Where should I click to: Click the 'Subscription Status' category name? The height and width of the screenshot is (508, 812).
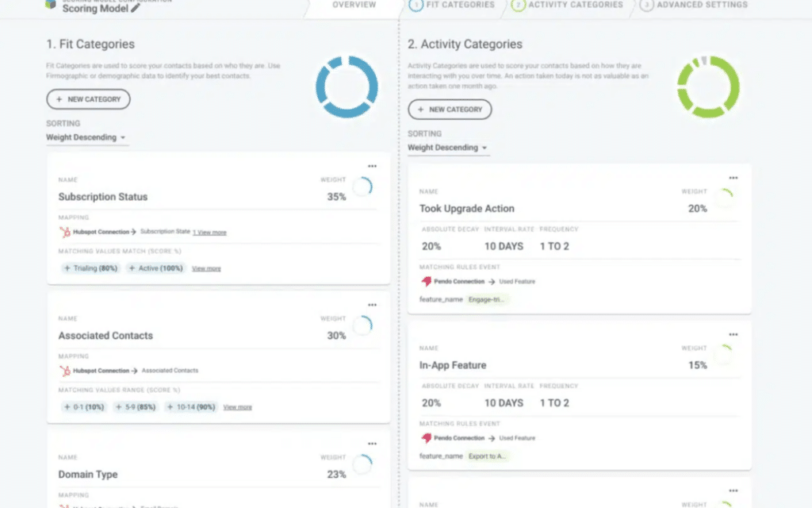(103, 197)
